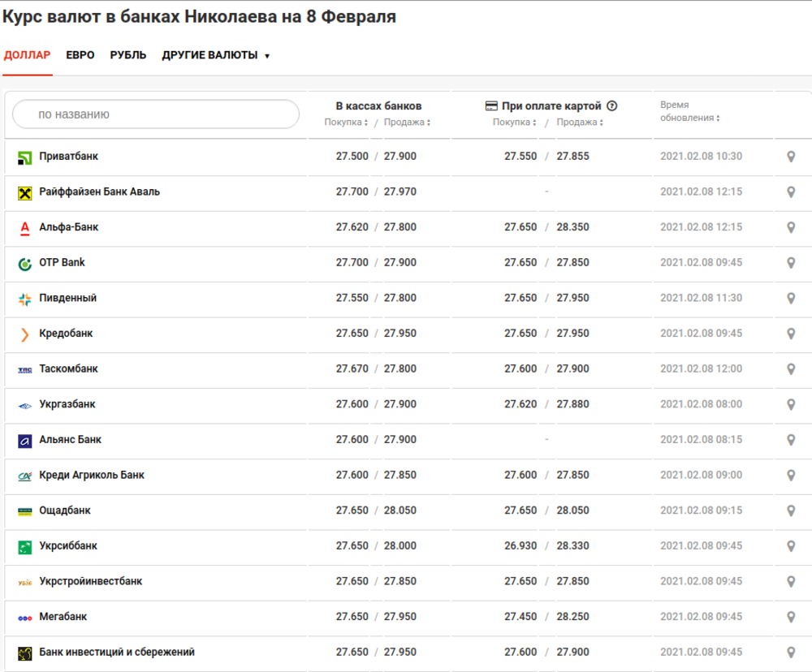This screenshot has height=672, width=812.
Task: Click the location pin for Ощадбанк
Action: tap(791, 511)
